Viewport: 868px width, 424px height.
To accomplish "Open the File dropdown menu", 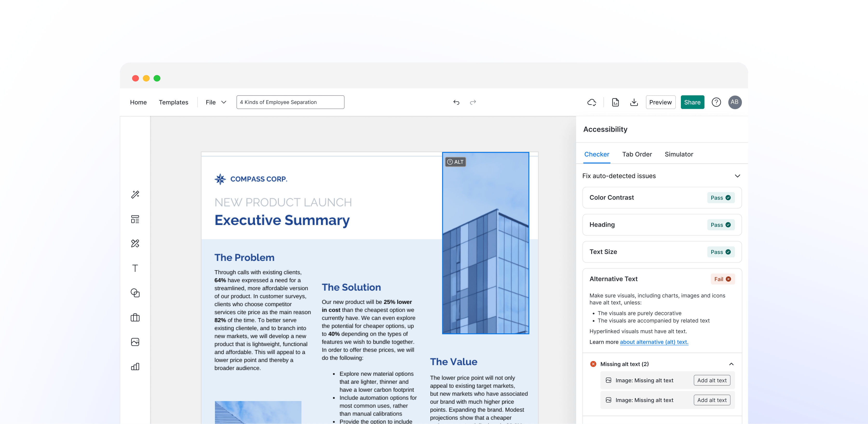I will 216,102.
